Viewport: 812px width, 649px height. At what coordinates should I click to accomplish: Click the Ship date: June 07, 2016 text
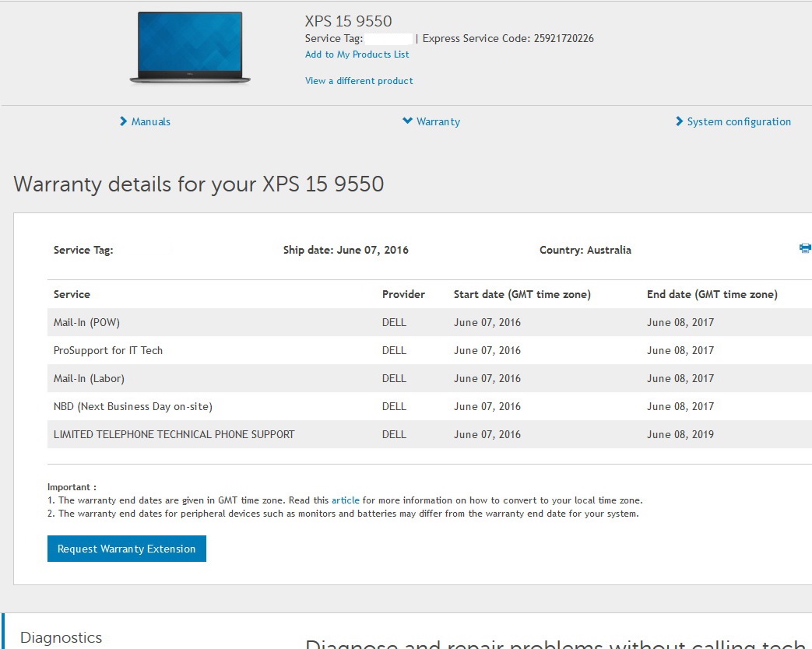[x=346, y=250]
